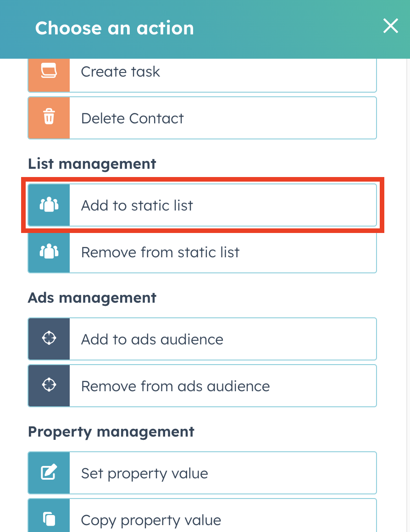The height and width of the screenshot is (532, 410).
Task: Click the panel's vertical scrollbar
Action: [408, 295]
